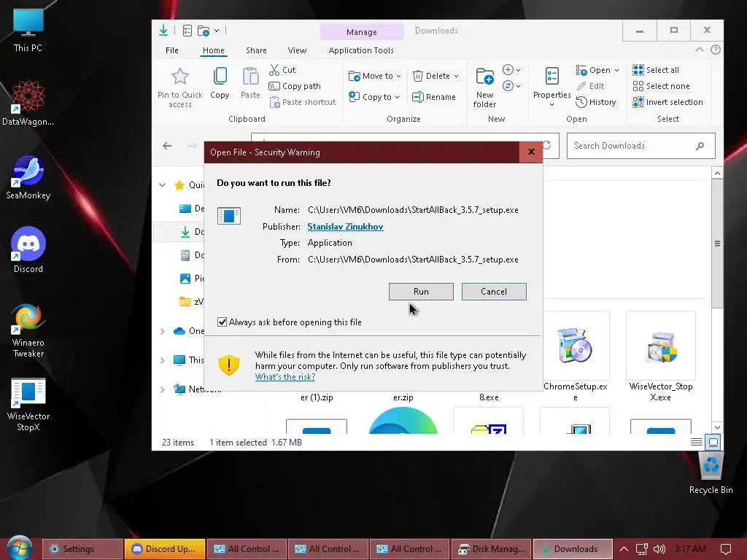The image size is (747, 560).
Task: Select the ChromeSetup.exe file
Action: (x=575, y=357)
